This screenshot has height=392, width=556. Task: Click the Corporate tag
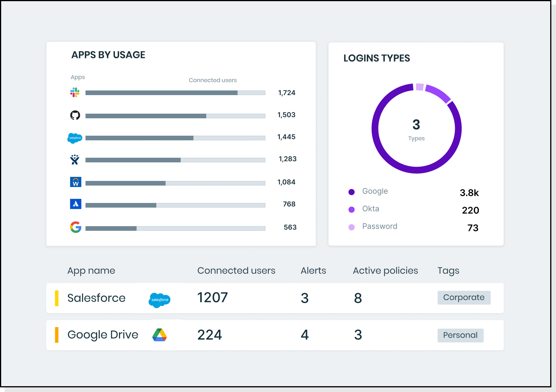(463, 297)
